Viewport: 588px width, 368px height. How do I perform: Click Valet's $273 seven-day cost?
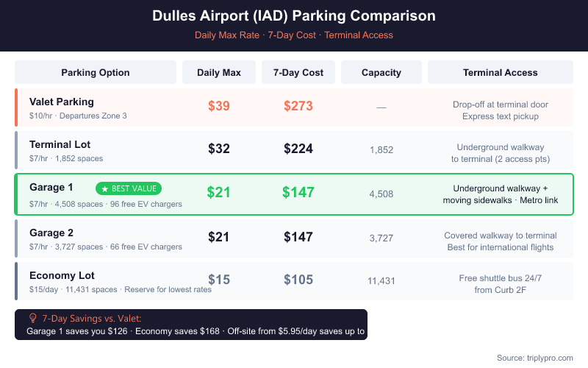[298, 106]
